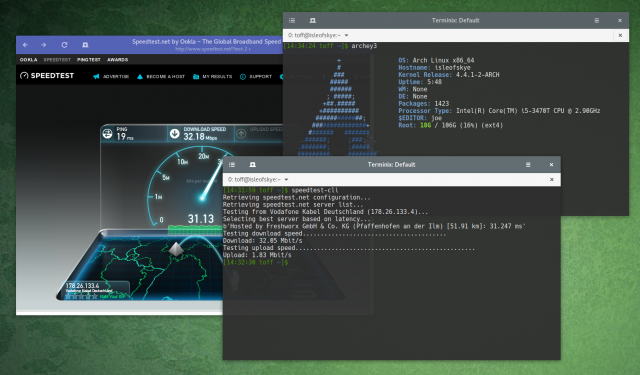Switch to the PINGTEST tab
This screenshot has width=640, height=375.
tap(89, 60)
